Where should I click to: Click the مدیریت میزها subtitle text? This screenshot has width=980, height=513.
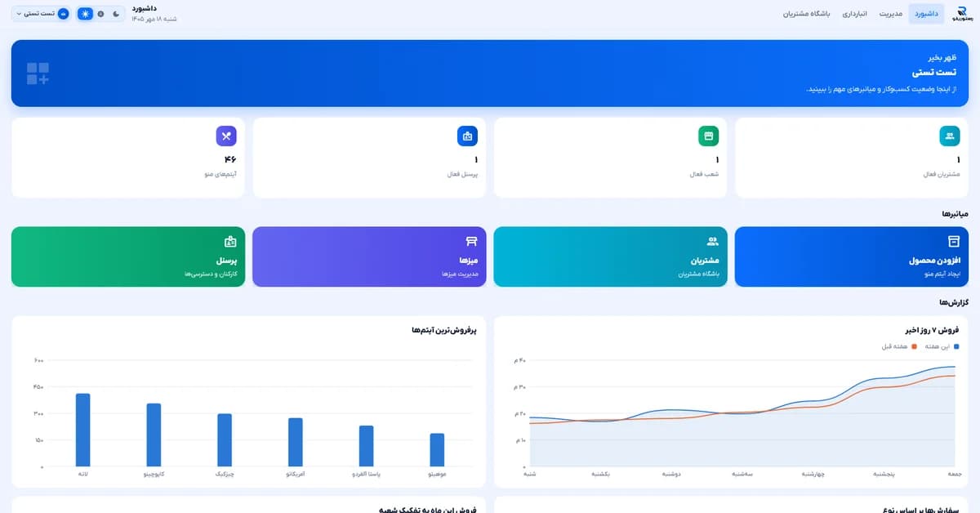pos(459,274)
